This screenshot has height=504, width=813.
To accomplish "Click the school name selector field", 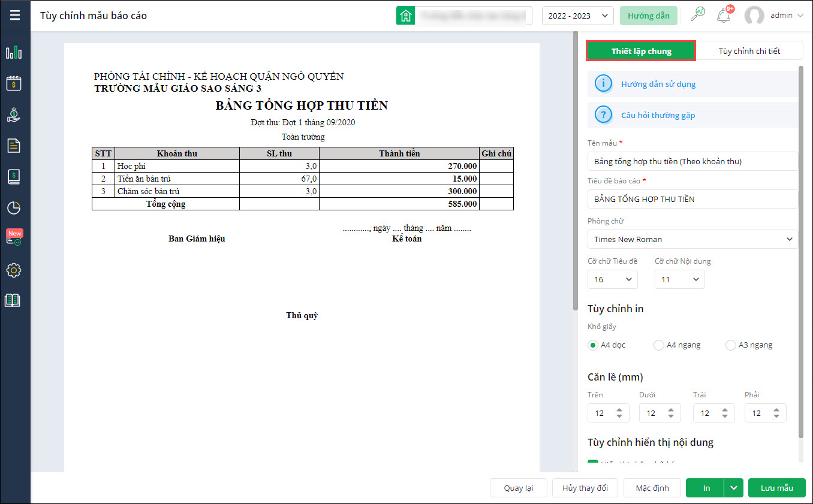I will [x=474, y=16].
